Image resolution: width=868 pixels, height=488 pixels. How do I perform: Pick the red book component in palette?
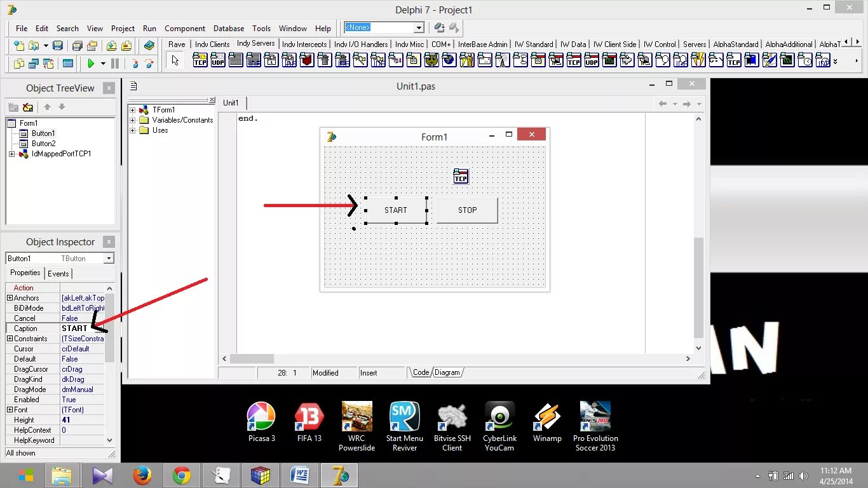point(307,60)
